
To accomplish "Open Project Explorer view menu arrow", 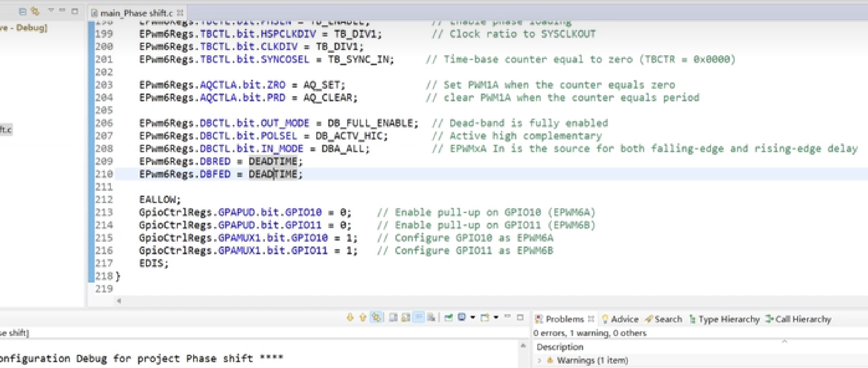I will tap(51, 11).
